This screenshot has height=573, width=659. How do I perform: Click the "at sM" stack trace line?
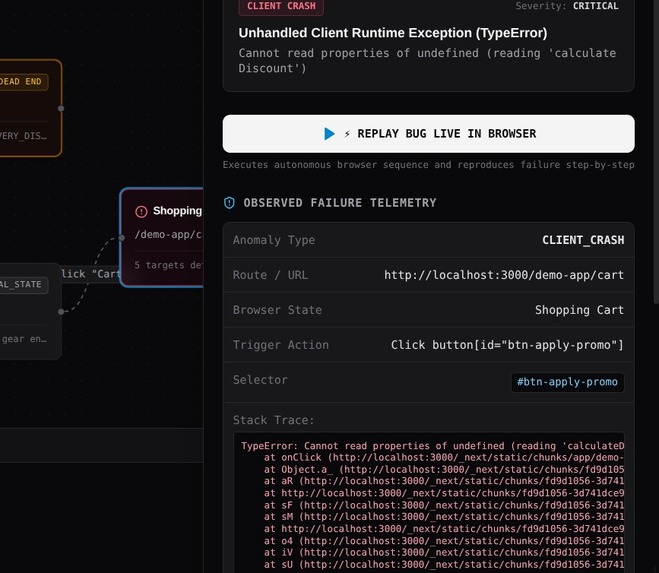coord(444,517)
